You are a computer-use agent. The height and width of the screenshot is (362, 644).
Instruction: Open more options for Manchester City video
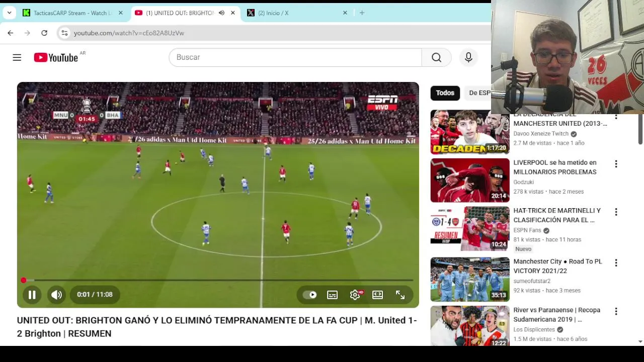[x=616, y=263]
